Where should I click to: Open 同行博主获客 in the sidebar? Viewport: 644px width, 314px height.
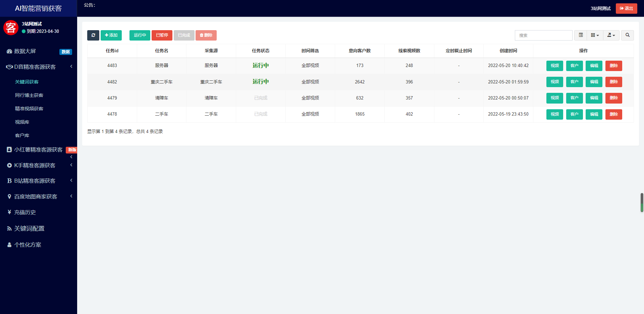[29, 95]
